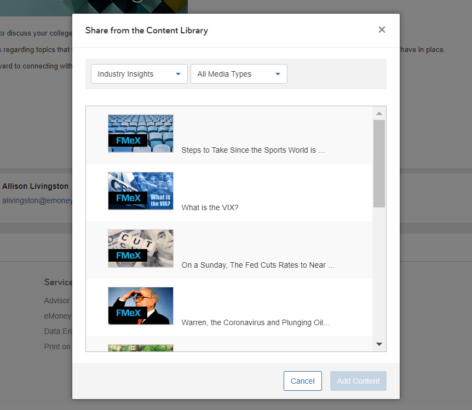Open the All Media Types dropdown
Screen dimensions: 472x410
click(x=239, y=74)
